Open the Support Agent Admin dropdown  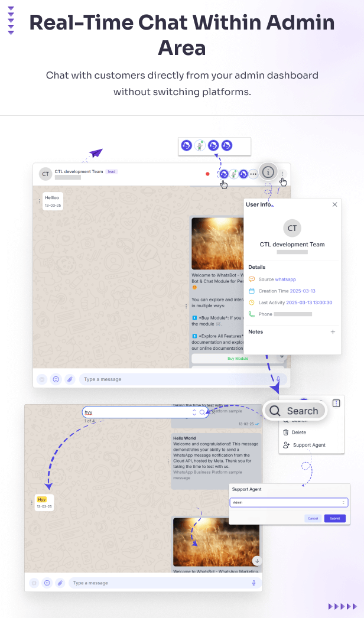[x=288, y=503]
